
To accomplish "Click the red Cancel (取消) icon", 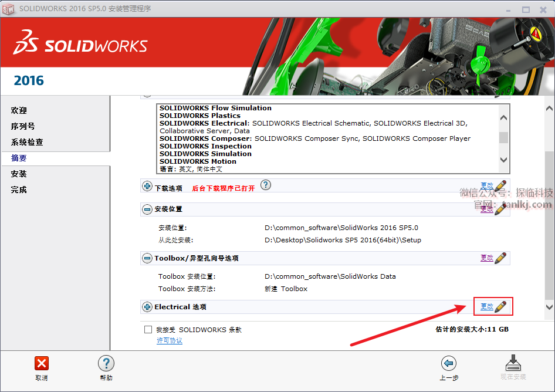I will pos(42,363).
